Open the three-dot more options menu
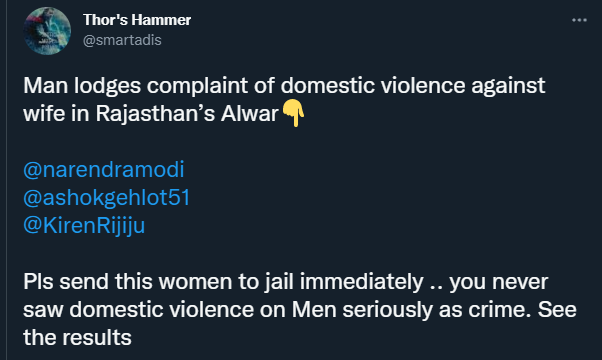The width and height of the screenshot is (602, 360). pos(579,20)
